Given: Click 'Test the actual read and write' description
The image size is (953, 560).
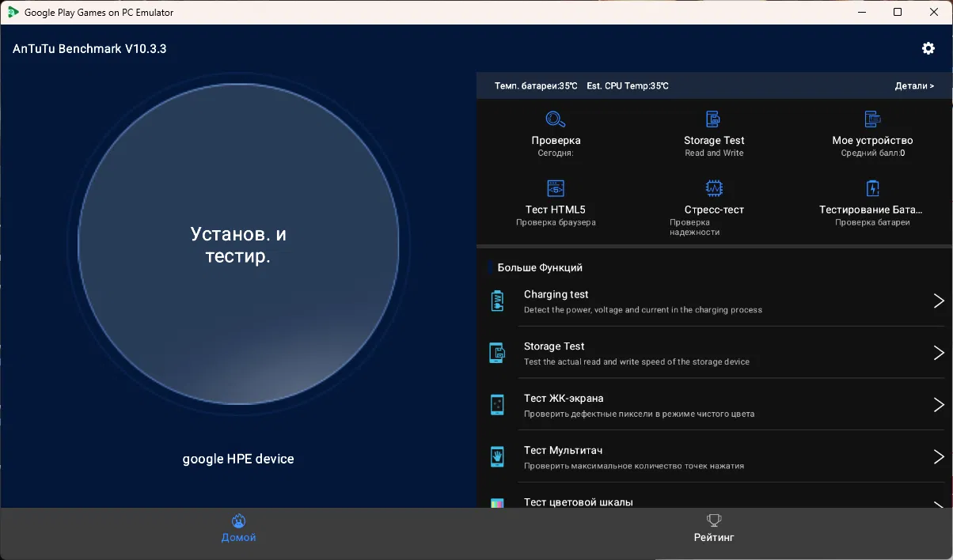Looking at the screenshot, I should (x=636, y=361).
